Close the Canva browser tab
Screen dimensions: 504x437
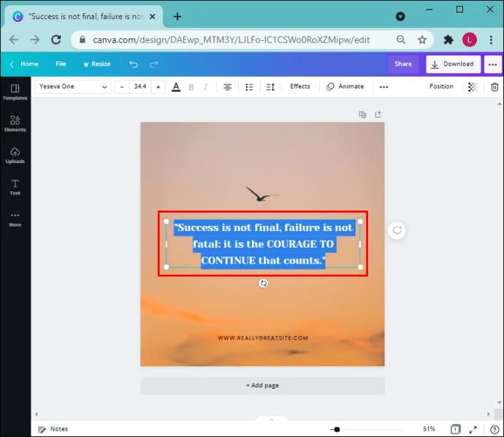pos(153,16)
